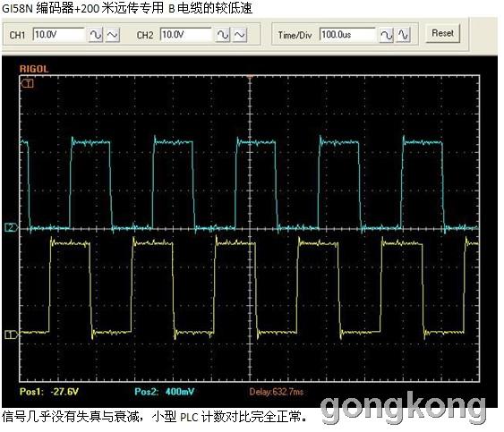Click the Pos2 400mV readout
The image size is (504, 432).
[x=164, y=392]
